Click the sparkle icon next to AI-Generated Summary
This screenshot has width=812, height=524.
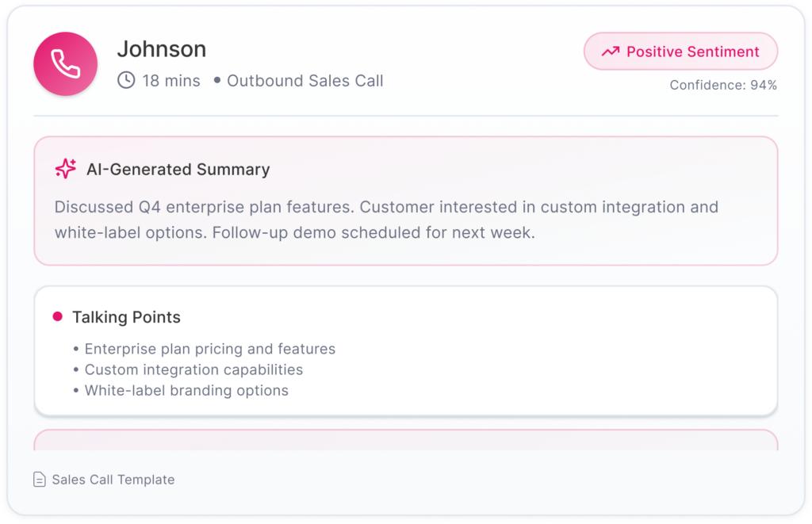coord(65,169)
